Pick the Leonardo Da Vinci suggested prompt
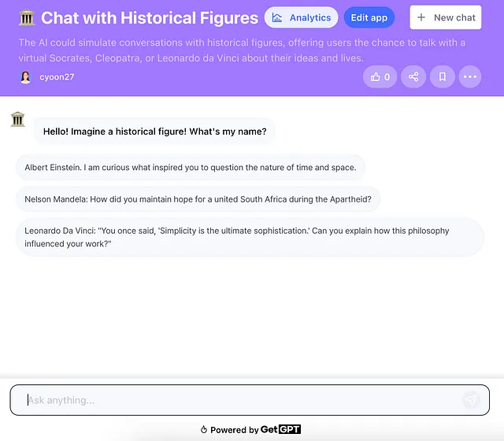Screen dimensions: 504x441 coord(250,237)
